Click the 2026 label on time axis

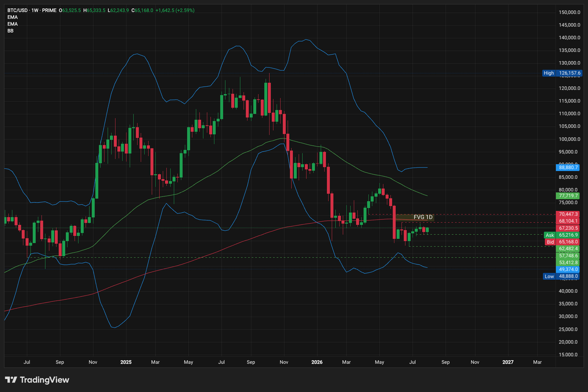point(317,362)
